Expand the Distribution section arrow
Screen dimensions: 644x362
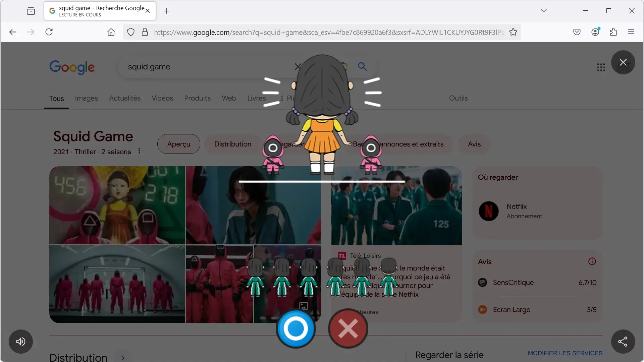(123, 358)
